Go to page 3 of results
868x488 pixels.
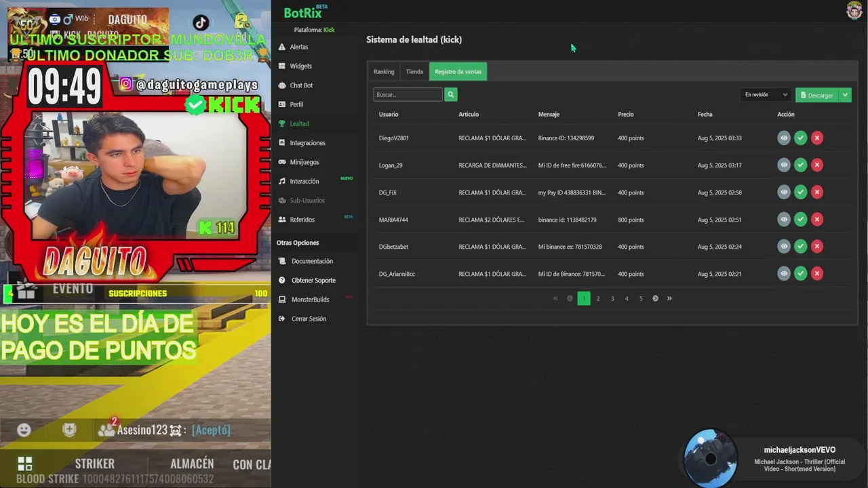pos(612,298)
